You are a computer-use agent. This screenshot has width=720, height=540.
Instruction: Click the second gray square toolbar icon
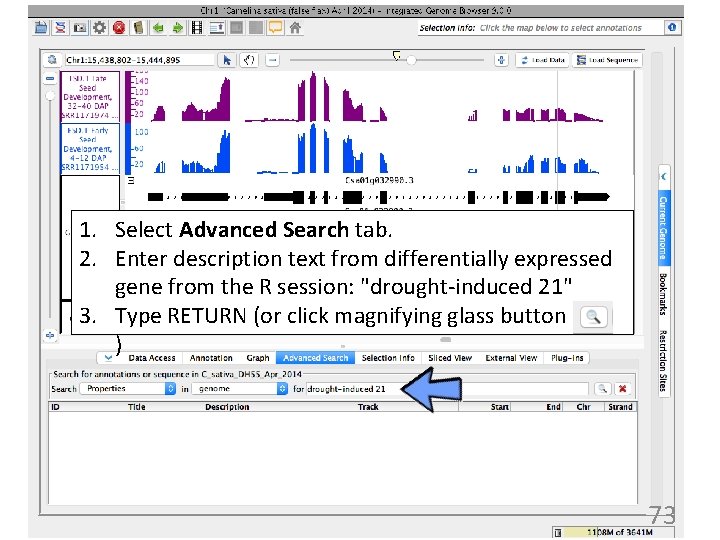[256, 28]
